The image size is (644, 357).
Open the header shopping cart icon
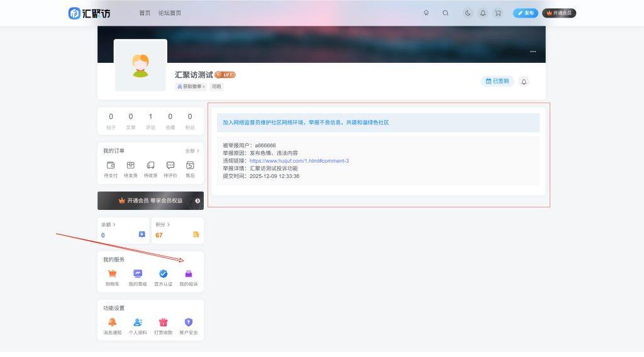tap(498, 13)
